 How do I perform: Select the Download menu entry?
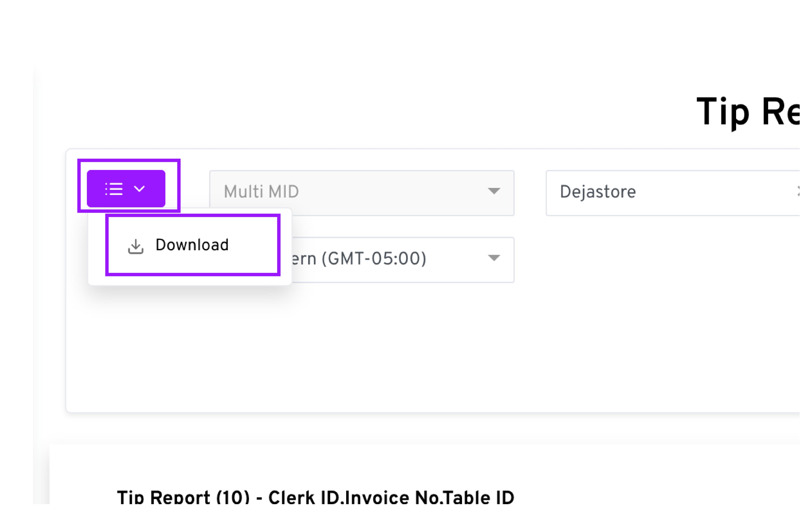tap(192, 245)
